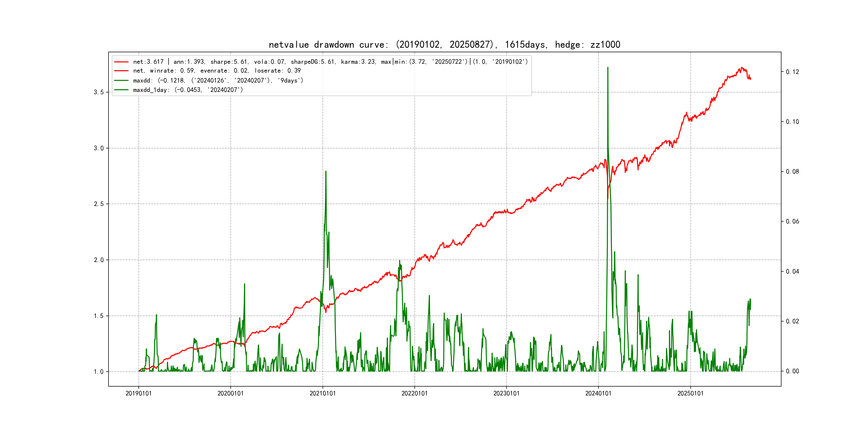Click the 20250101 x-axis tick label
868x434 pixels.
pos(690,394)
